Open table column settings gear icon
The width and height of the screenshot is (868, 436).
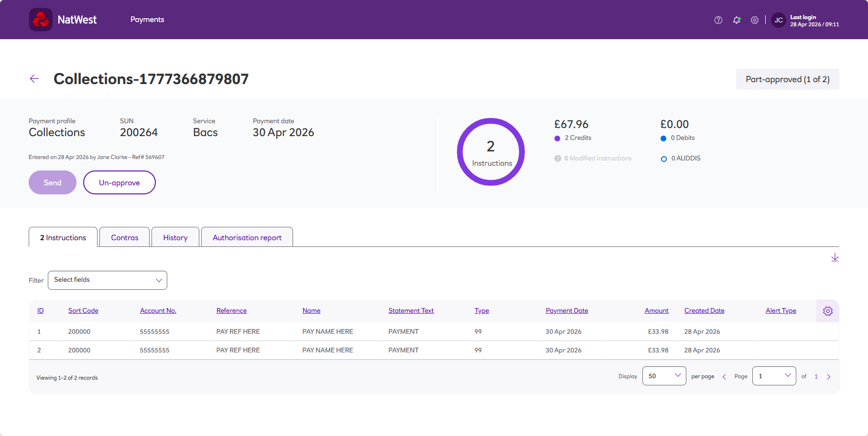click(828, 311)
